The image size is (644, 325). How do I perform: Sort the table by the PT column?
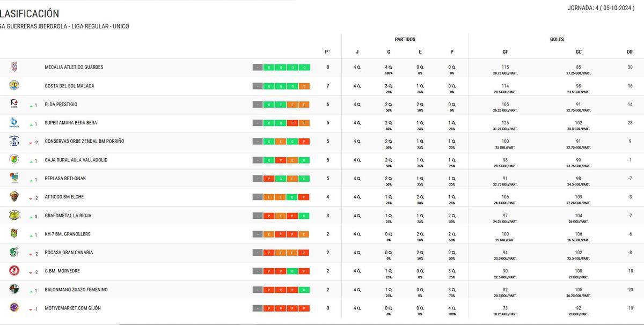click(x=327, y=51)
